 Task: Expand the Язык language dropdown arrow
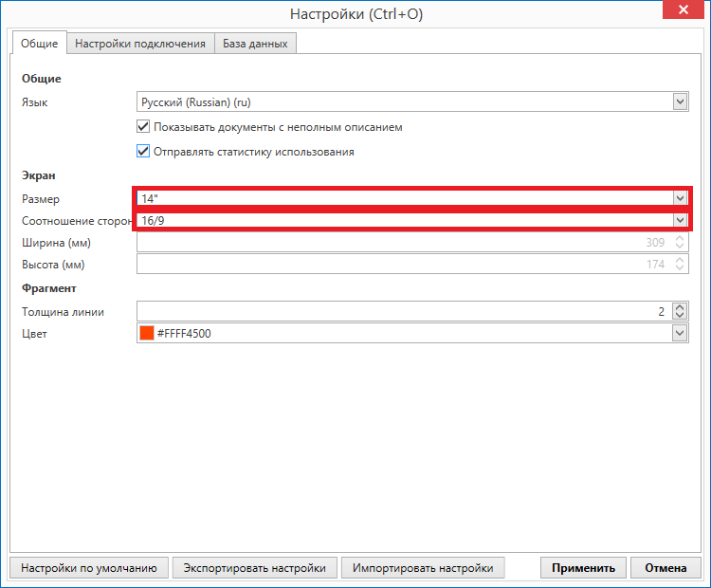tap(680, 101)
